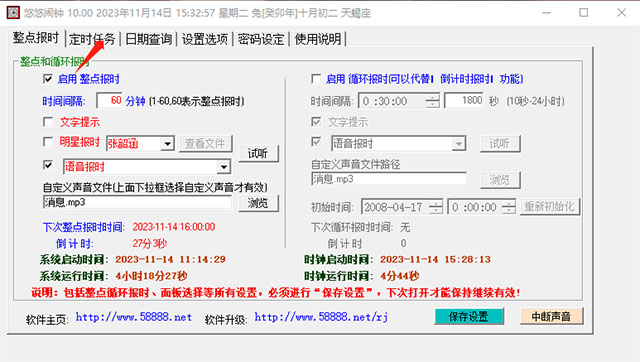
Task: Click the 60 minutes interval field
Action: [109, 100]
